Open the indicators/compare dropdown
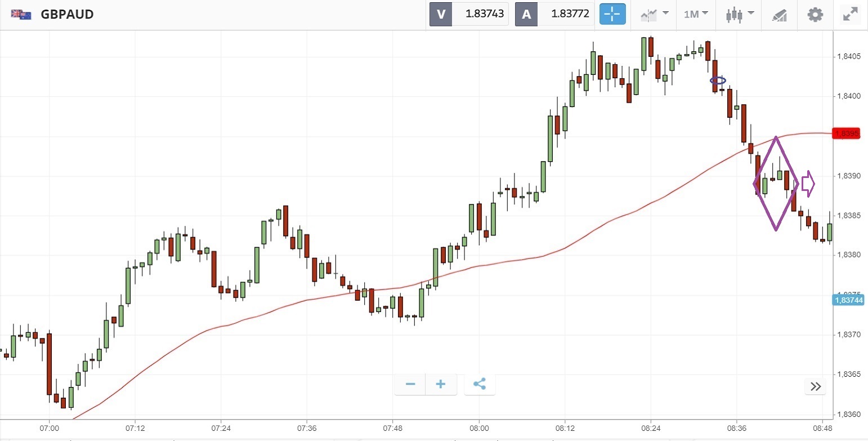Screen dimensions: 868x441 tap(655, 14)
